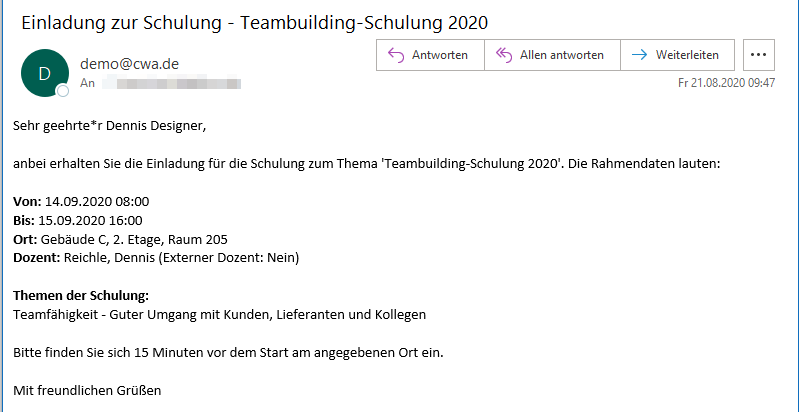Viewport: 799px width, 412px height.
Task: Click the presence status circle on avatar
Action: click(63, 91)
